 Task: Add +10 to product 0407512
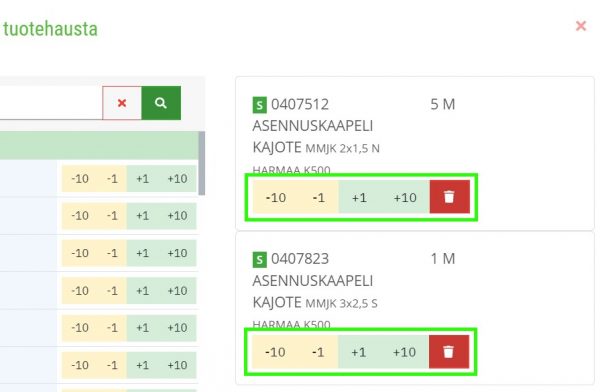coord(405,198)
